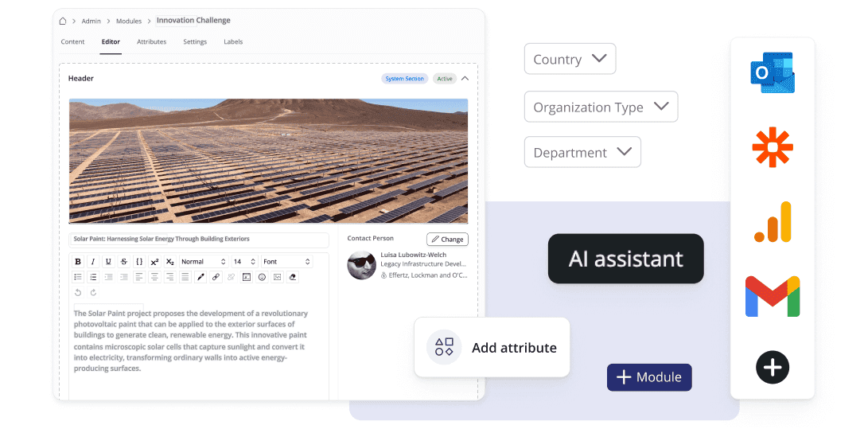Edit the Solar Paint title field
The width and height of the screenshot is (868, 429).
[x=199, y=239]
